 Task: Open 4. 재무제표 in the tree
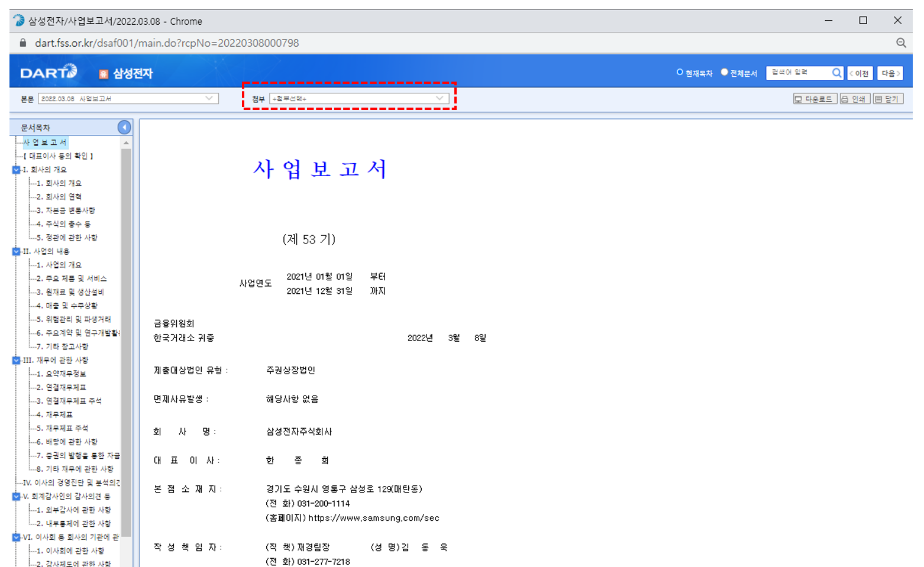click(54, 414)
